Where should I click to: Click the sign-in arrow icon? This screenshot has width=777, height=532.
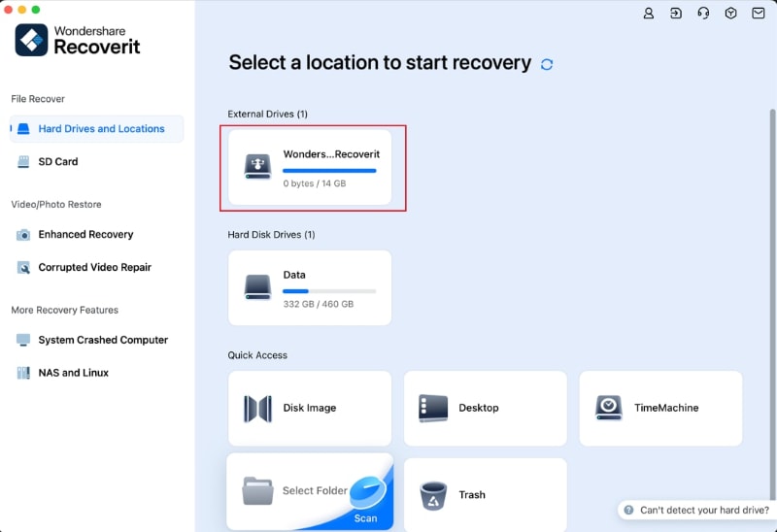[x=676, y=14]
